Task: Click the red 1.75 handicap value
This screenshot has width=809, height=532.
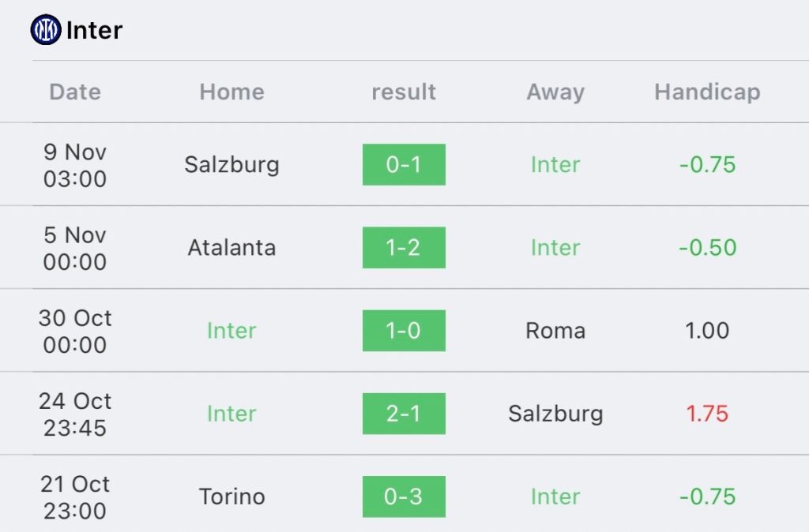Action: pyautogui.click(x=707, y=414)
